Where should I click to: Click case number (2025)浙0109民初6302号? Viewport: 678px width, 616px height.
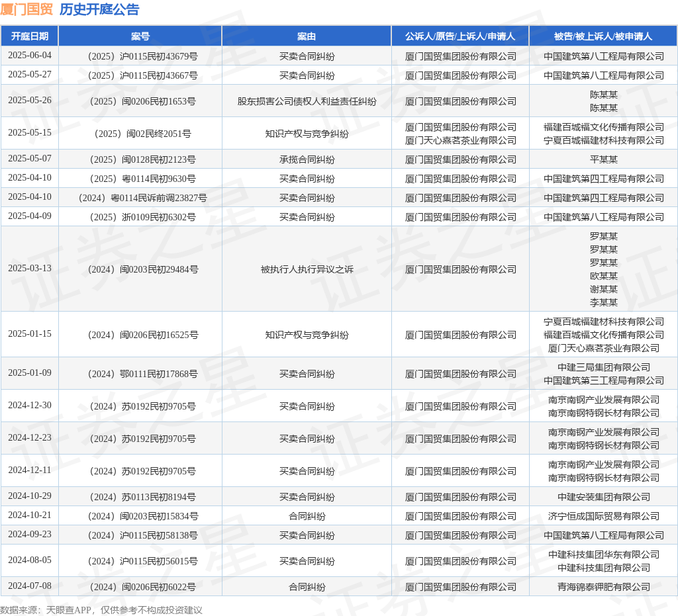tap(143, 217)
